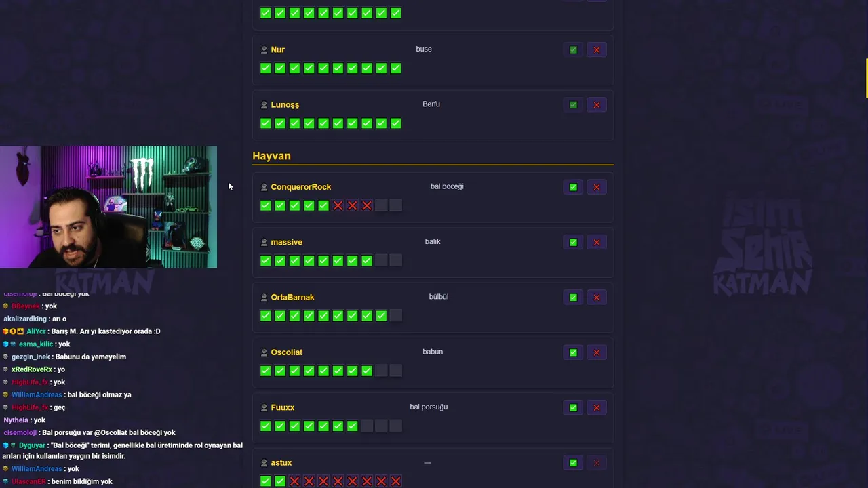Click the user icon beside Fuuxx
Viewport: 868px width, 488px height.
tap(264, 407)
